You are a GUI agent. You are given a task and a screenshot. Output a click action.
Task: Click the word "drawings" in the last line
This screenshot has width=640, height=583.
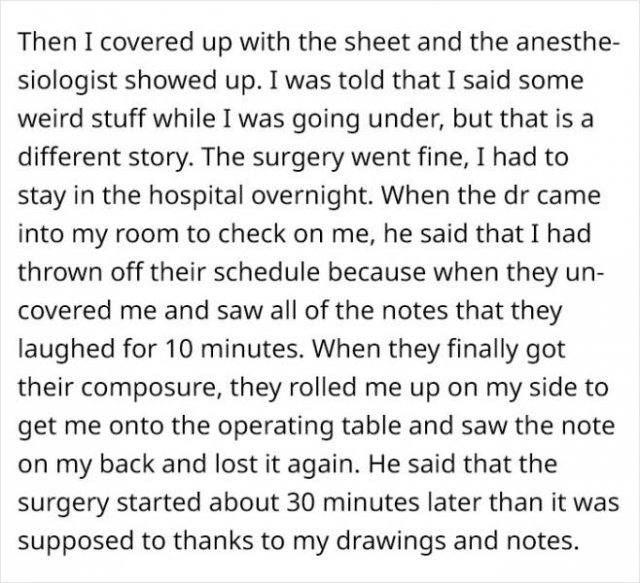pyautogui.click(x=391, y=541)
